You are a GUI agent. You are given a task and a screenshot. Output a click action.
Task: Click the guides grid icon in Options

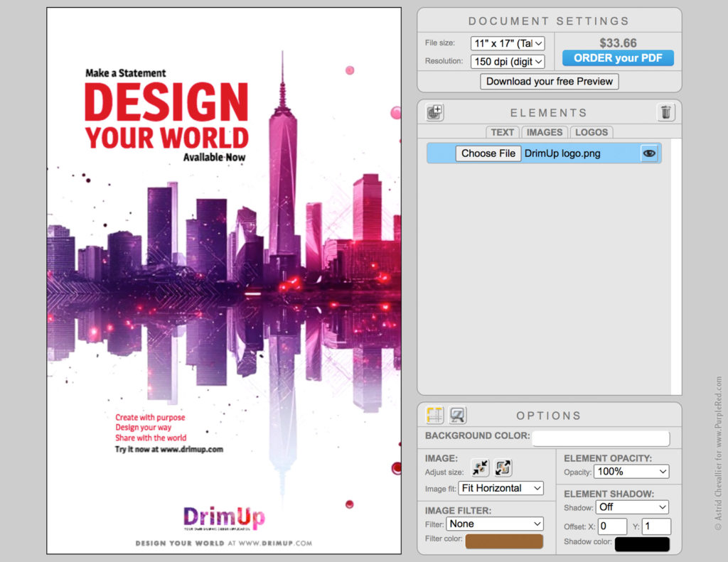(x=434, y=415)
